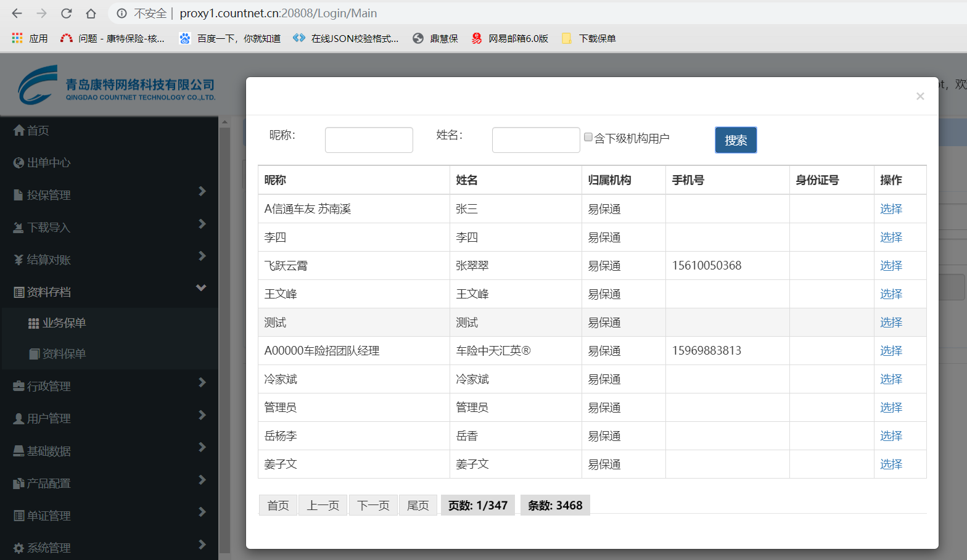Click the 昵称 input field
Viewport: 967px width, 560px height.
click(x=369, y=140)
